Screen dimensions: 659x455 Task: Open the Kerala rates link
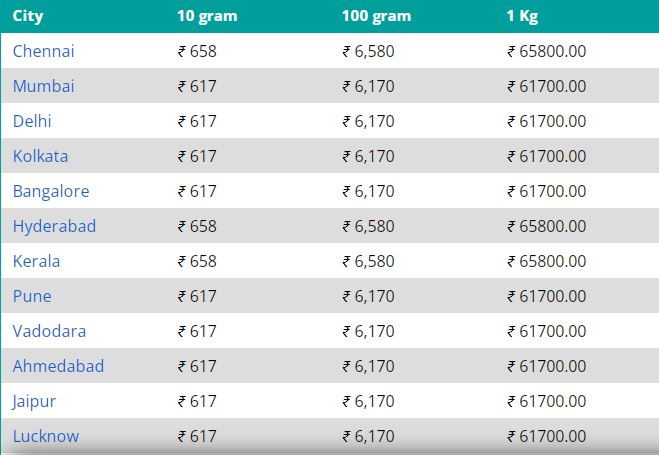point(36,261)
